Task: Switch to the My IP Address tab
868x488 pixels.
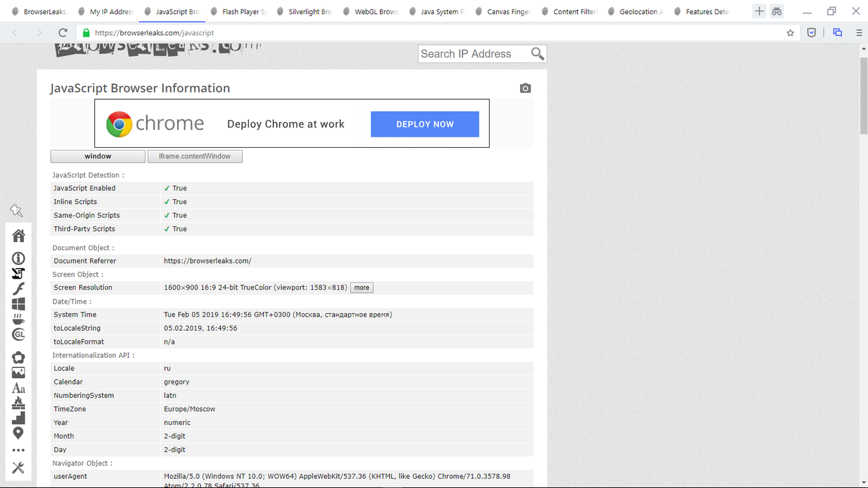Action: (x=104, y=12)
